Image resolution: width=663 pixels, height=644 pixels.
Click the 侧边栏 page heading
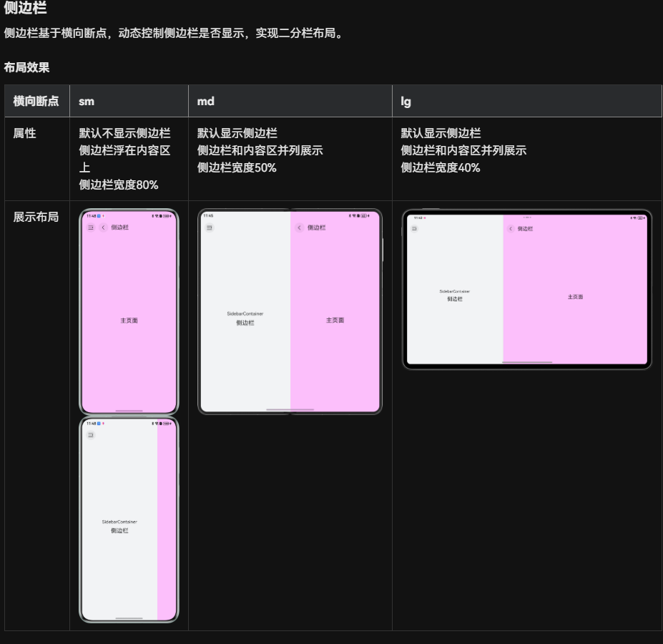click(26, 9)
